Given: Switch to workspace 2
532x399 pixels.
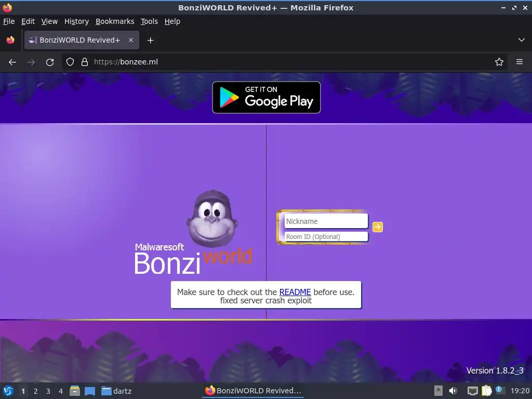Looking at the screenshot, I should point(36,391).
